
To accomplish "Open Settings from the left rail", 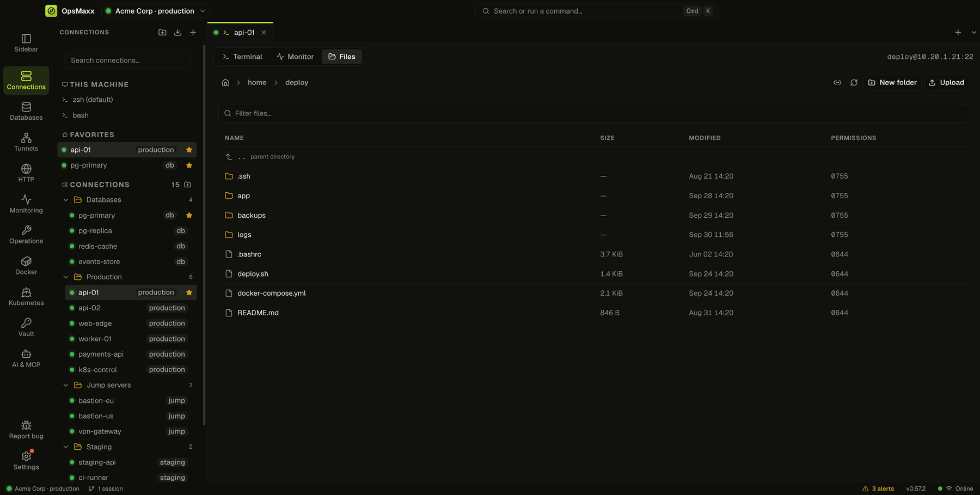I will click(x=26, y=461).
